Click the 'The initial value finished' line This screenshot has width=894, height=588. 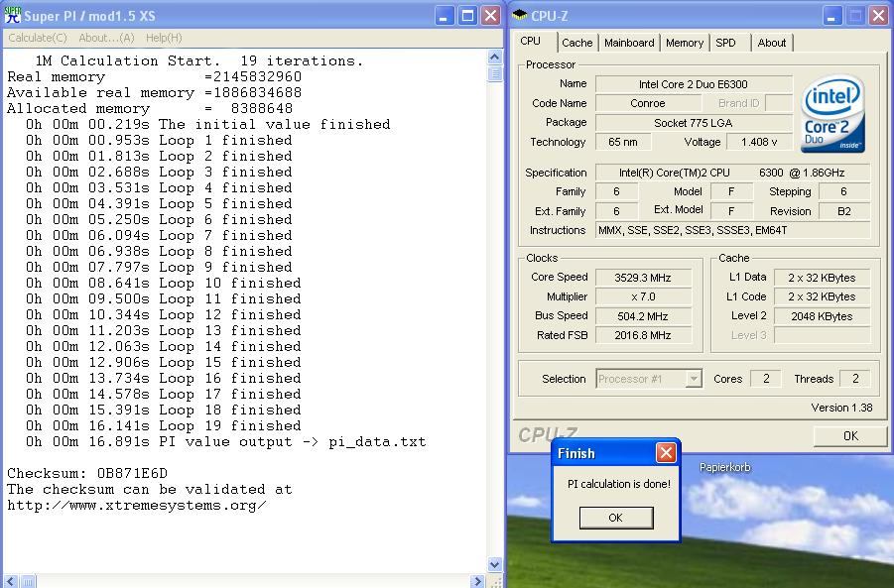(x=208, y=124)
